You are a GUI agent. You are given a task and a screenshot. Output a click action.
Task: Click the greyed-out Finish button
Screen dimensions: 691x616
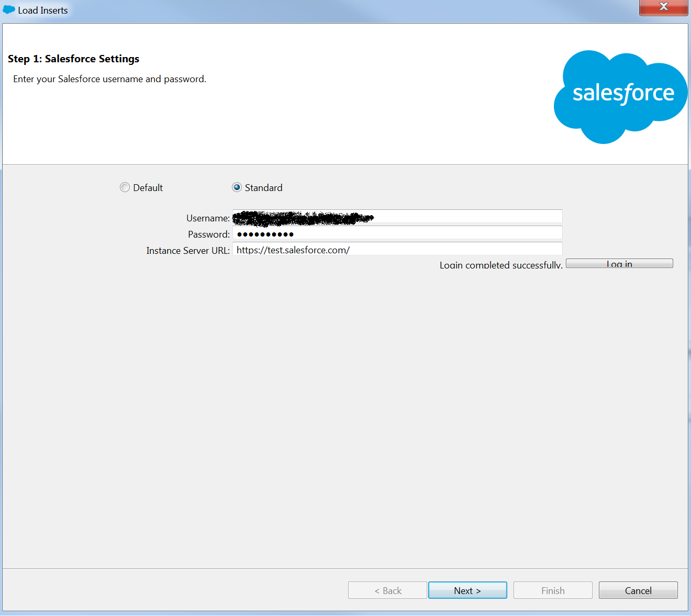point(553,590)
